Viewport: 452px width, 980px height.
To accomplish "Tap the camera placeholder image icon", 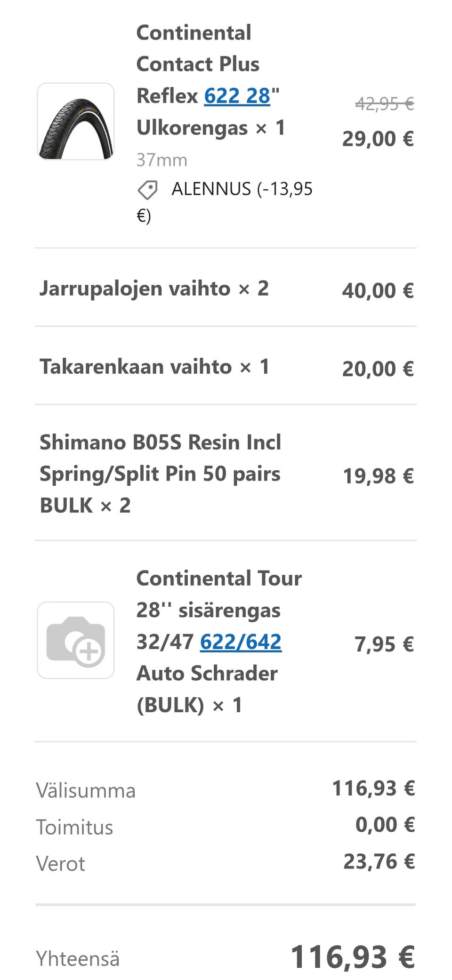I will click(76, 640).
